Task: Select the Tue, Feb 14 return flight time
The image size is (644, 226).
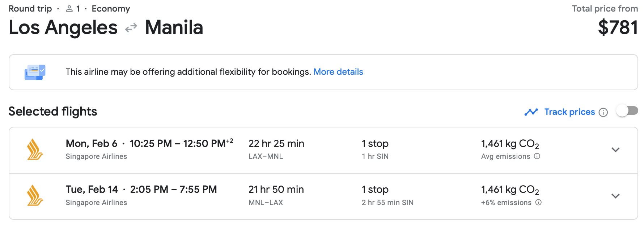Action: 173,190
